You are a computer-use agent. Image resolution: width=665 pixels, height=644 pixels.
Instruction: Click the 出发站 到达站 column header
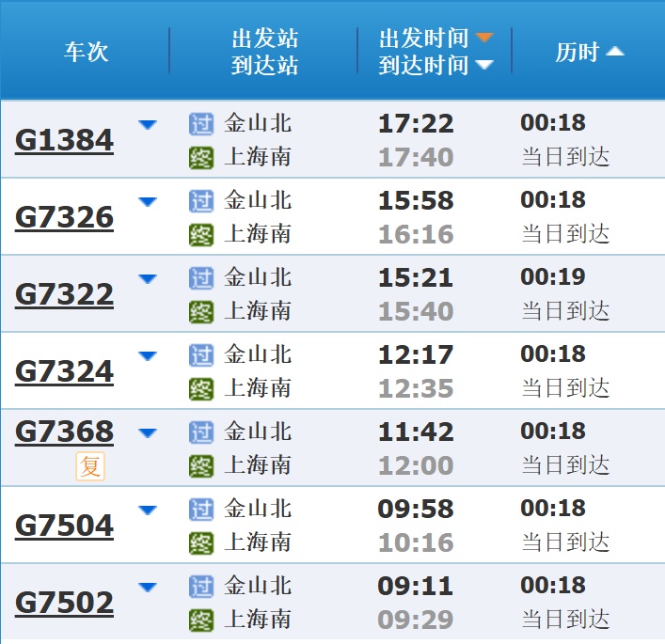264,52
